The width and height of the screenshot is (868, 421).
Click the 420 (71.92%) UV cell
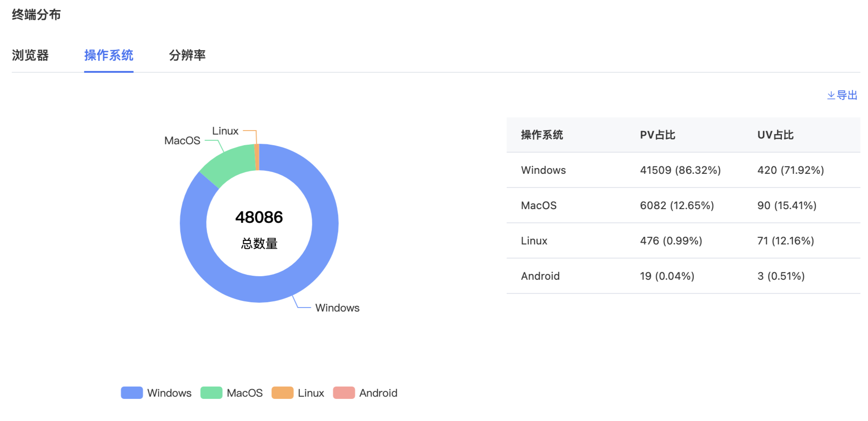coord(790,170)
